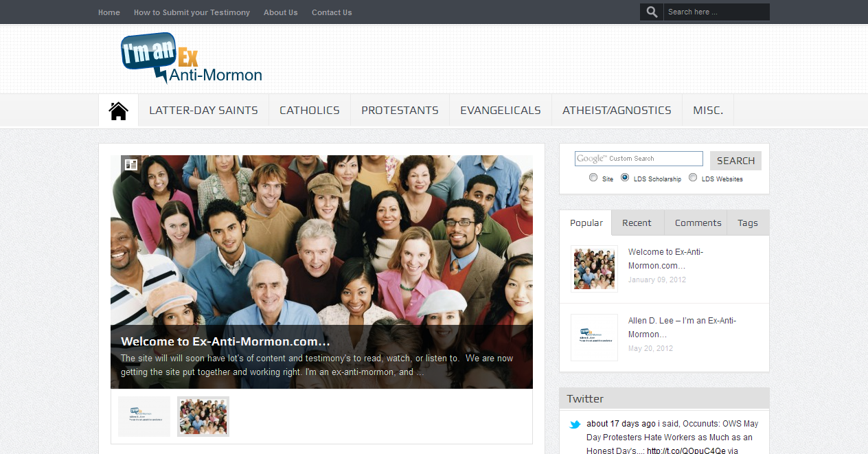Viewport: 868px width, 454px height.
Task: Switch to the Recent tab
Action: click(x=637, y=223)
